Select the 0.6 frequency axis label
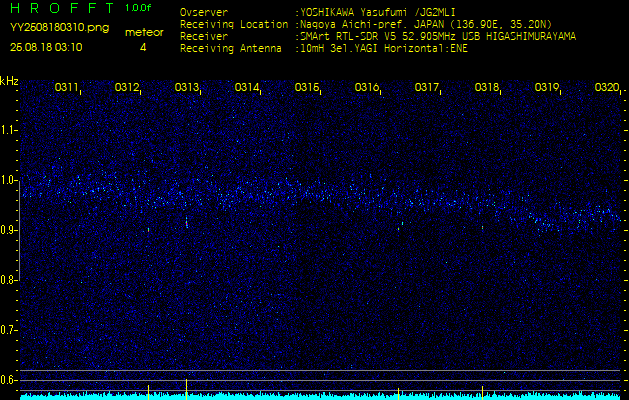Viewport: 629px width, 400px height. 8,380
